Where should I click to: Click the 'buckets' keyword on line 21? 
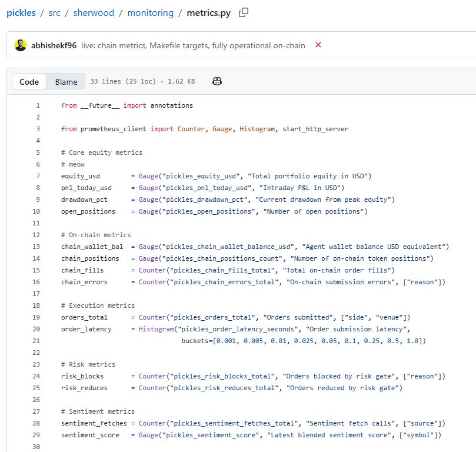195,341
